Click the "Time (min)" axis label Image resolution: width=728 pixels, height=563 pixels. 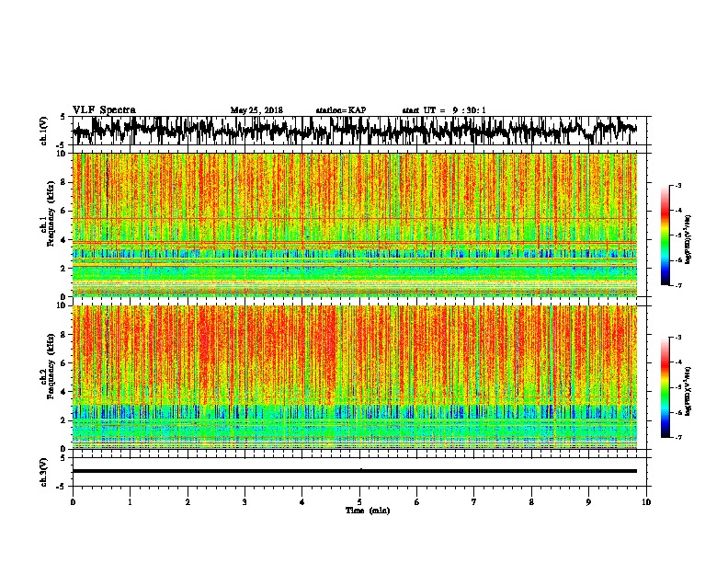tap(368, 511)
